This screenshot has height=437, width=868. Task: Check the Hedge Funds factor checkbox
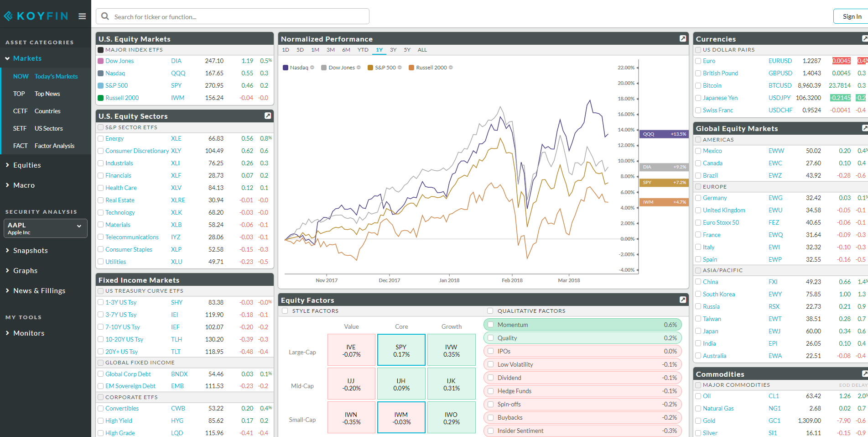point(491,391)
